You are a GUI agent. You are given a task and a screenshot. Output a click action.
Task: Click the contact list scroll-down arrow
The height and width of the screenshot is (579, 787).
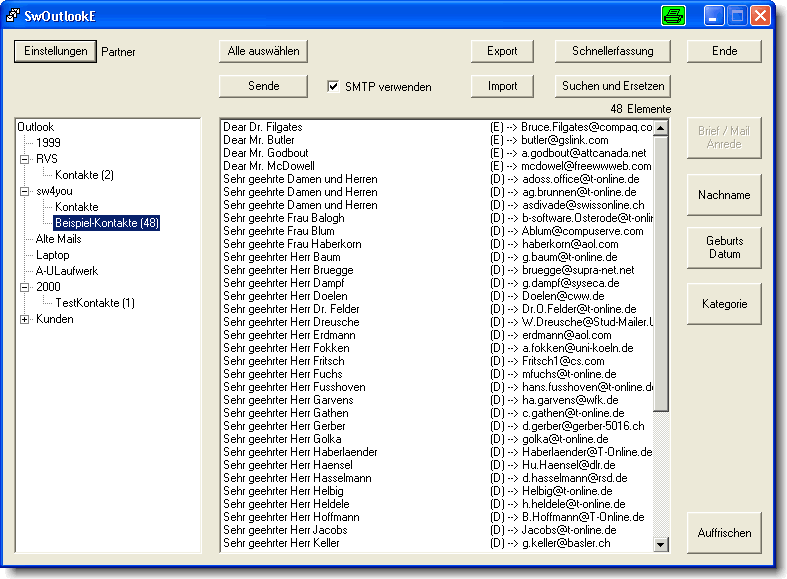click(660, 544)
